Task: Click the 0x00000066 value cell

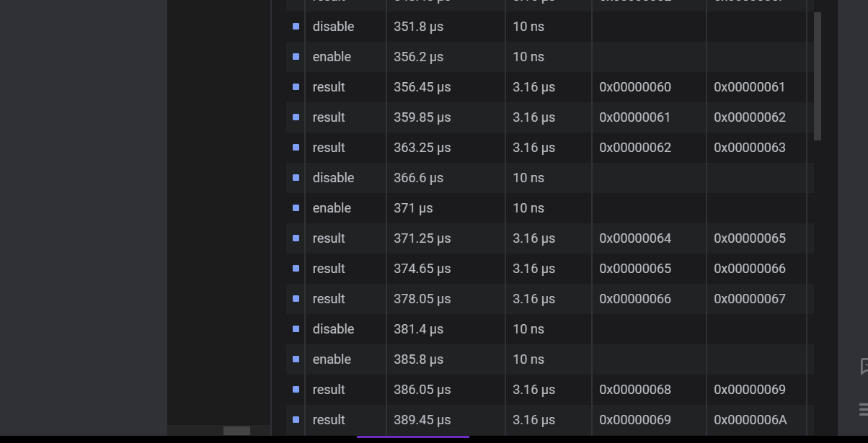Action: tap(634, 299)
